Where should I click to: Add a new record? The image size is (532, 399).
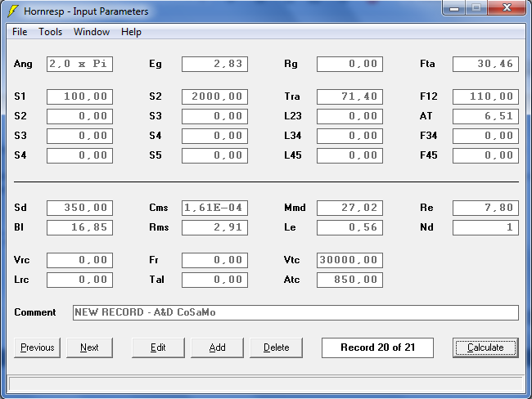pyautogui.click(x=217, y=347)
